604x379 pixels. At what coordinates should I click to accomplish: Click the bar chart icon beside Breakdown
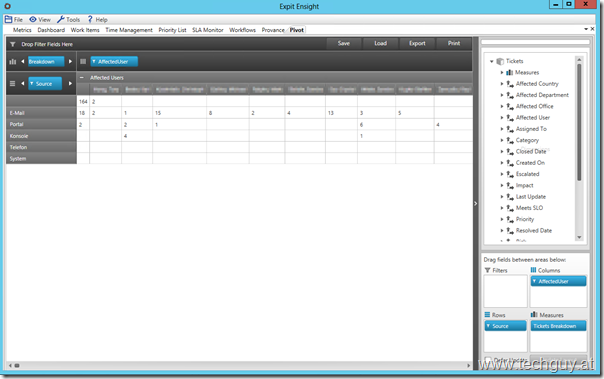(x=13, y=62)
